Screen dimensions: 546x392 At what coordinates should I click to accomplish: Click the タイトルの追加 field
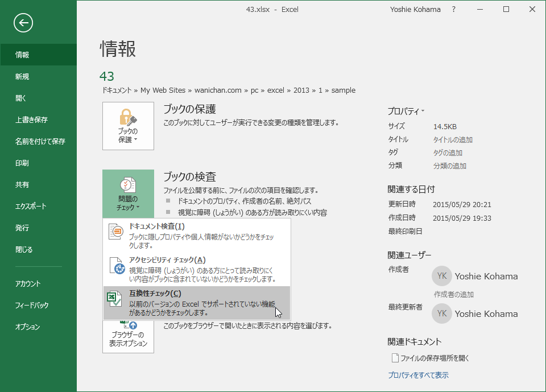coord(453,140)
